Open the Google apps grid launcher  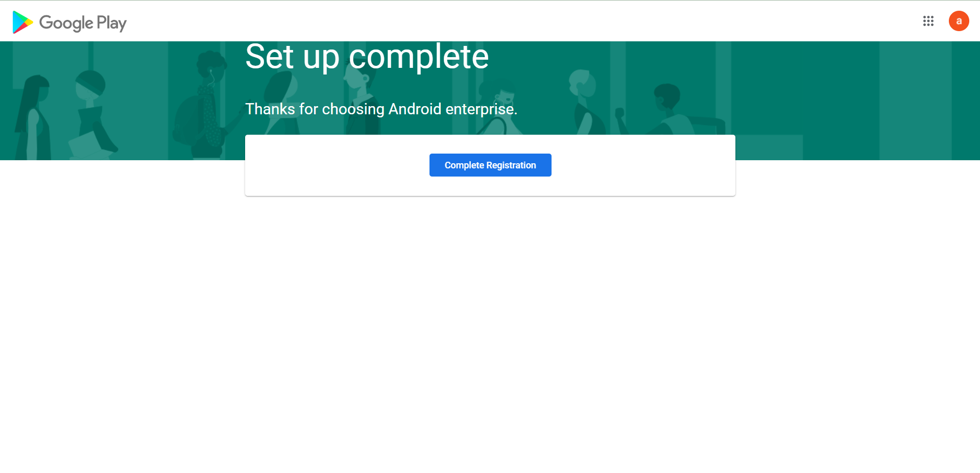[928, 21]
